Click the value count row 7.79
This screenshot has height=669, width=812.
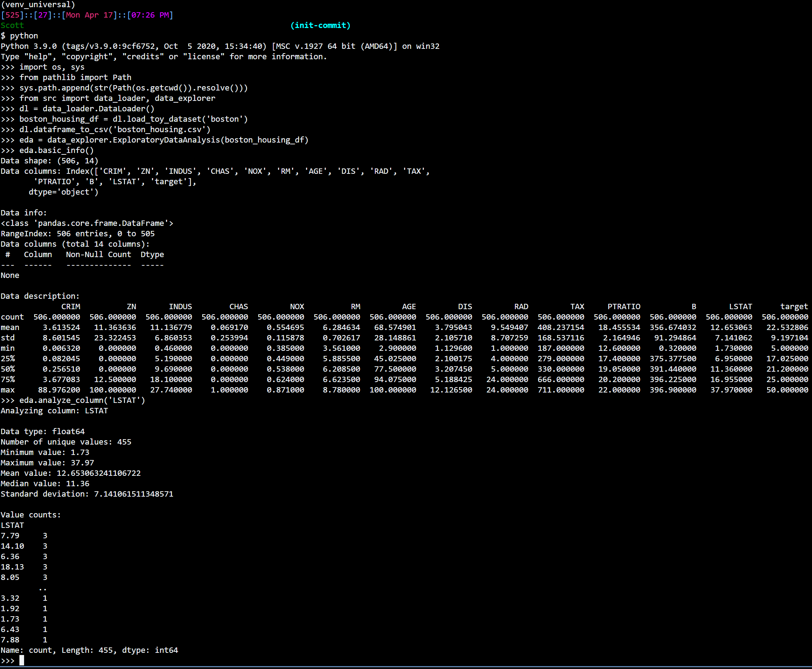pyautogui.click(x=24, y=536)
